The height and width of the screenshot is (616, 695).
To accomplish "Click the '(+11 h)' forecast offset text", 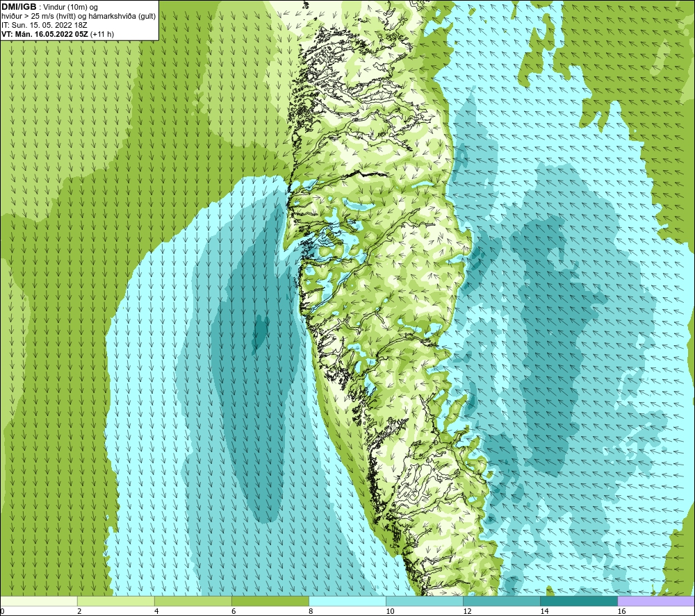I will click(x=102, y=34).
